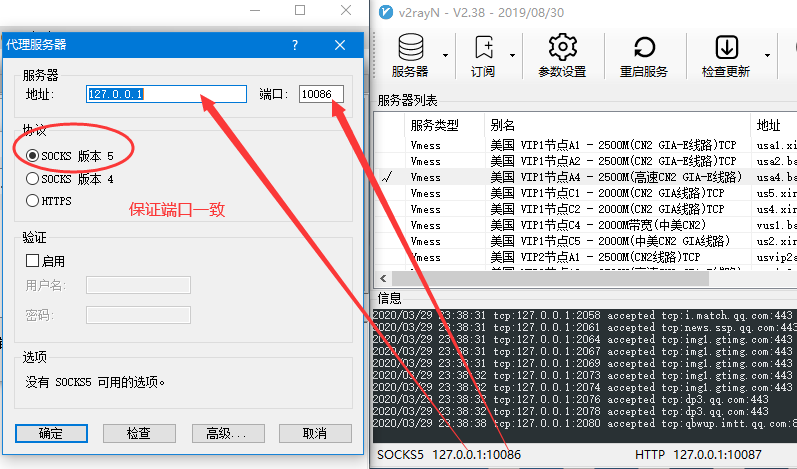
Task: Select HTTPS protocol radio button
Action: pos(33,201)
